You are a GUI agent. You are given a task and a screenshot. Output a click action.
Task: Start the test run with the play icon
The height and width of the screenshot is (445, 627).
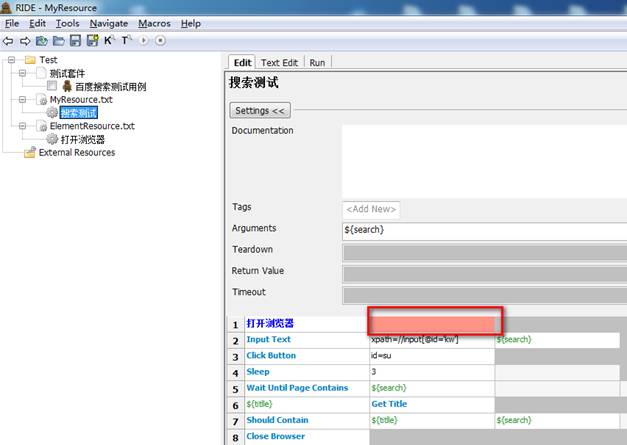click(144, 40)
